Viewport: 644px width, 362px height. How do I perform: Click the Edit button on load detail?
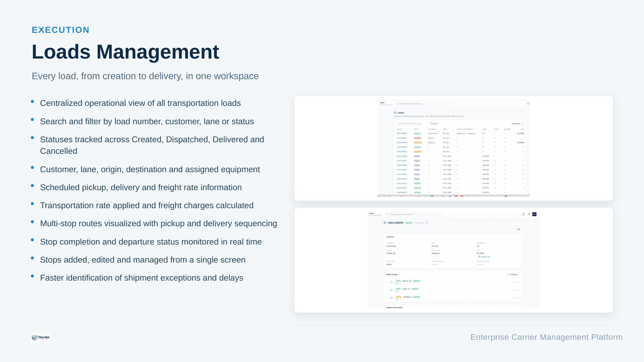pos(518,229)
